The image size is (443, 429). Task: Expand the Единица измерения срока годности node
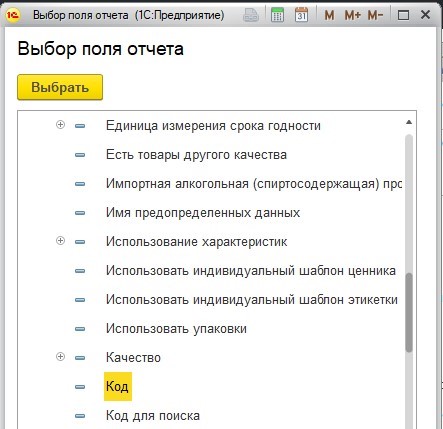pos(60,125)
